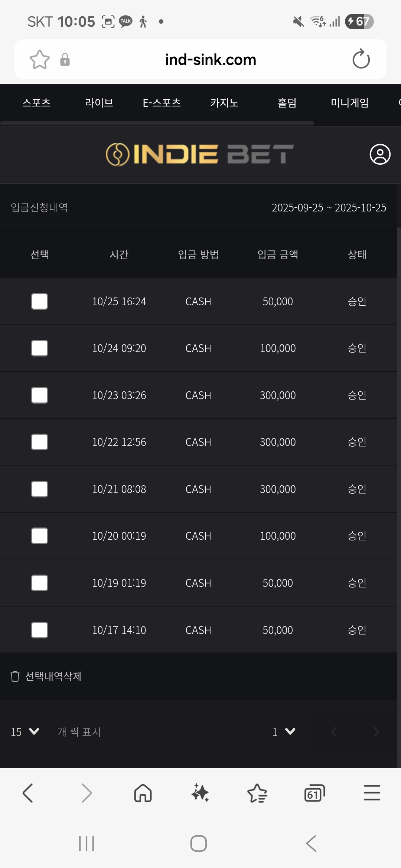Open the bookmarks list star icon
This screenshot has height=868, width=401.
tap(257, 793)
